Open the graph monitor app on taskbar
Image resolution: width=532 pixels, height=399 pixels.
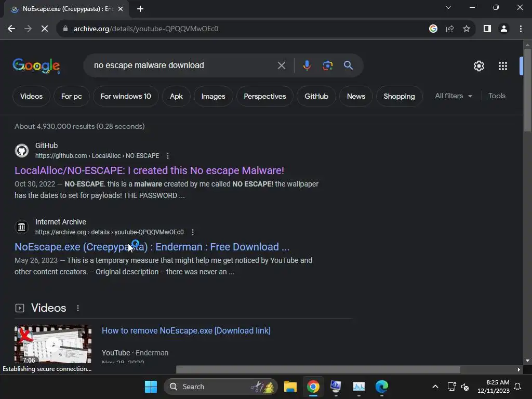358,387
